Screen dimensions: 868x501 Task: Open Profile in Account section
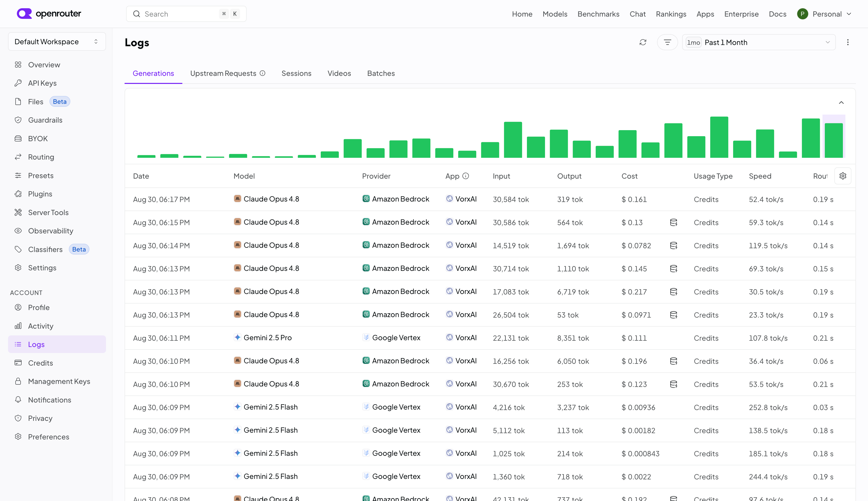[57, 307]
